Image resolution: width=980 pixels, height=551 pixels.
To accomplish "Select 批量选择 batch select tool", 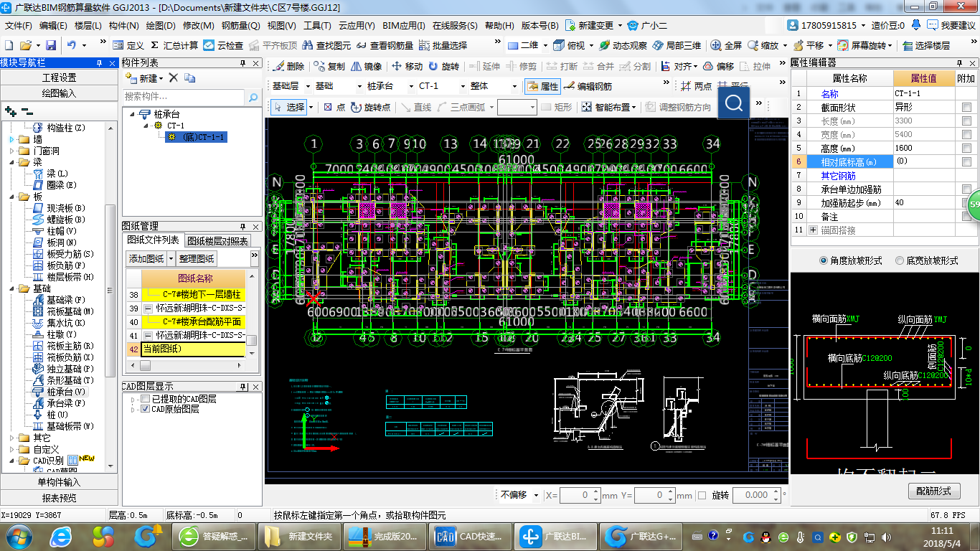I will tap(443, 45).
